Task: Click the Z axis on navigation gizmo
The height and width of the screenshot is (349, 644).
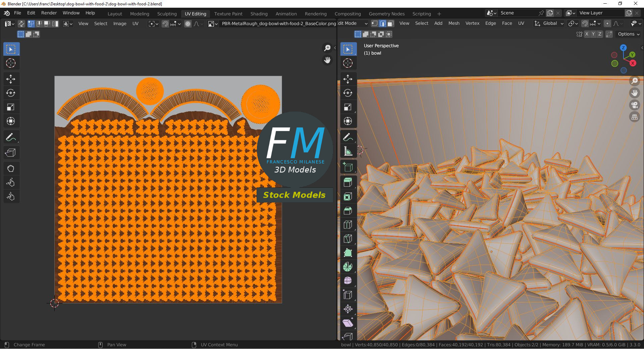Action: [x=623, y=48]
